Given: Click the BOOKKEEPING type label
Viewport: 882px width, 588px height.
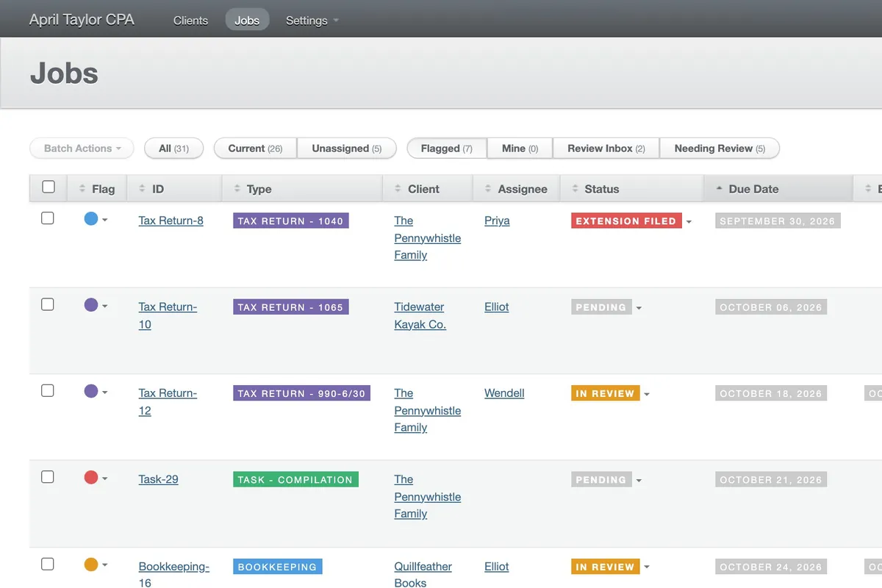Looking at the screenshot, I should 277,567.
